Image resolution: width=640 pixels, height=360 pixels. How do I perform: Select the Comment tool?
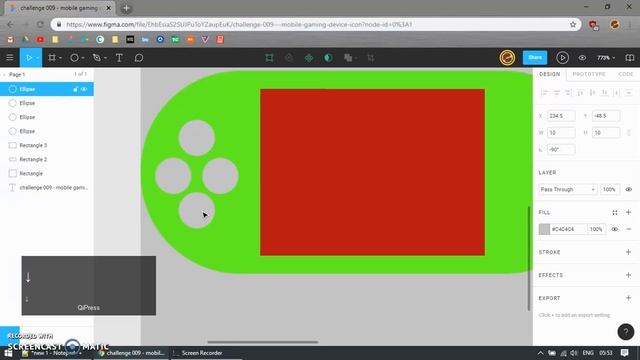139,58
